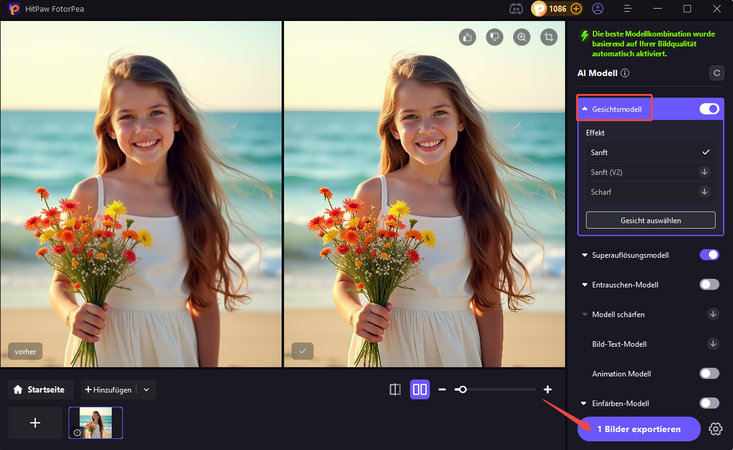Download the Bild-Text-Modell
Viewport: 733px width, 450px height.
[713, 344]
